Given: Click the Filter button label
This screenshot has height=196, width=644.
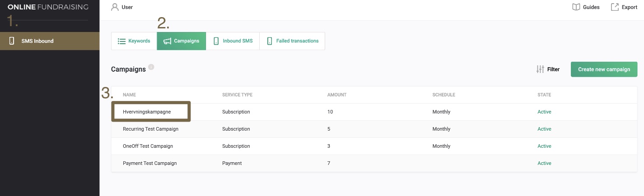Looking at the screenshot, I should coord(553,69).
